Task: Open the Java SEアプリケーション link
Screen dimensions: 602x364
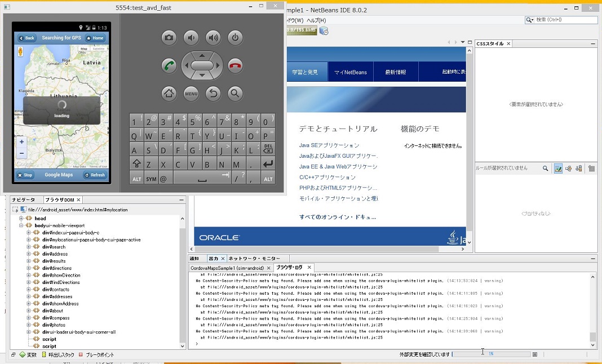Action: (329, 145)
